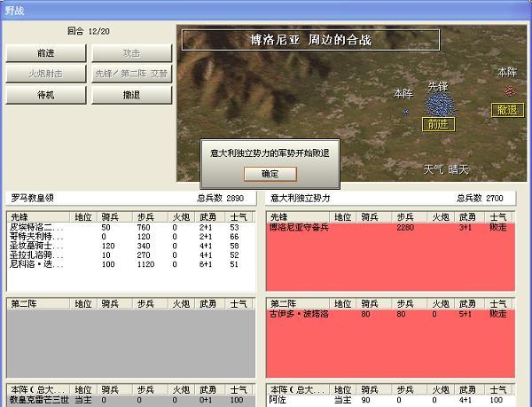This screenshot has height=407, width=532.
Task: Click the yellow 前进 status label on map
Action: 438,124
